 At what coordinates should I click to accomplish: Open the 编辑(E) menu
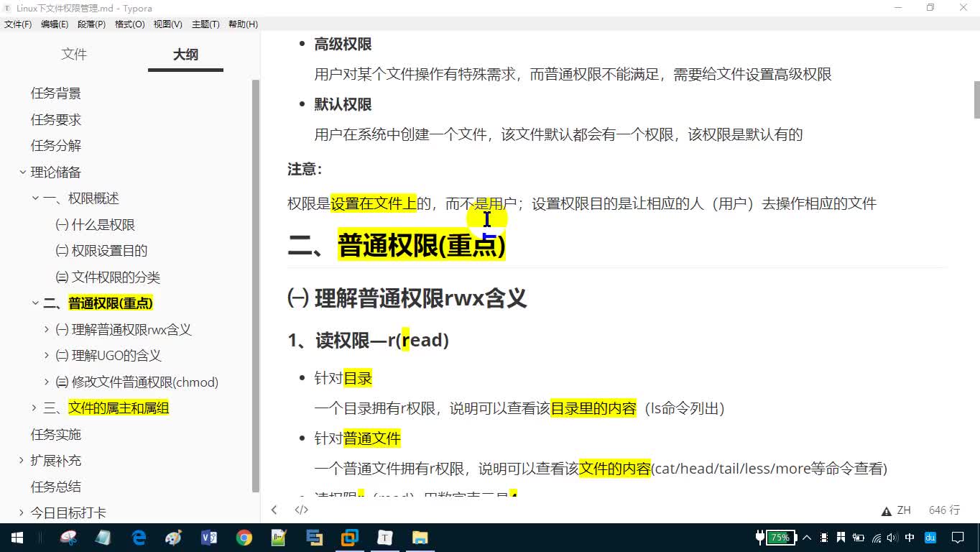point(55,24)
